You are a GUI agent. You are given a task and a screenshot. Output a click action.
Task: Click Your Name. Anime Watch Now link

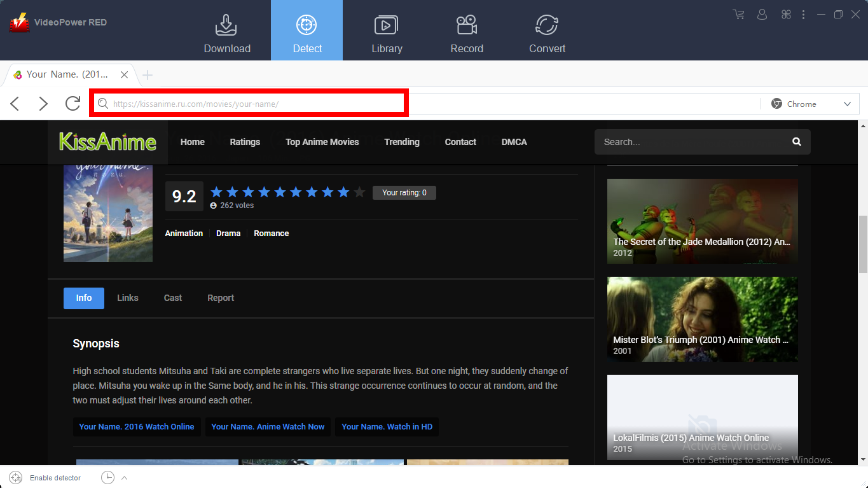coord(268,427)
